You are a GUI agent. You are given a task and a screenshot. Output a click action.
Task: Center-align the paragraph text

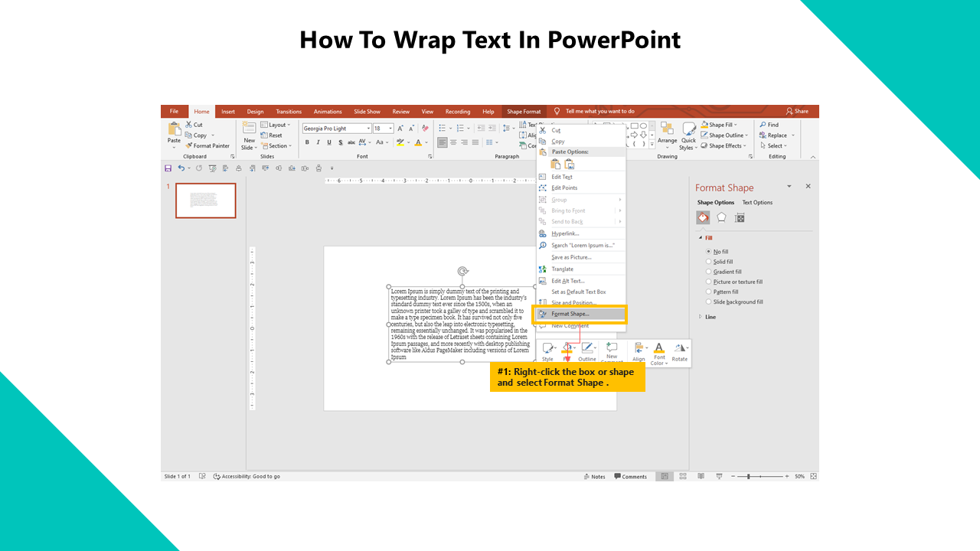pos(453,142)
